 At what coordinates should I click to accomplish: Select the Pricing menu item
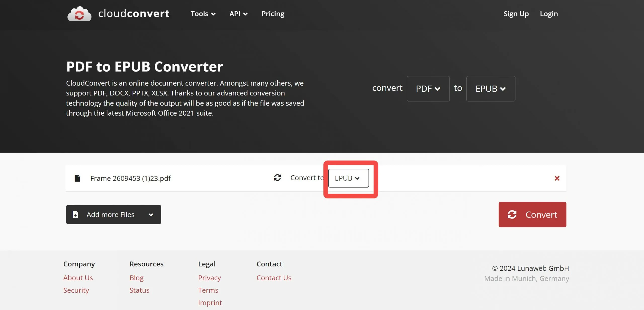pos(273,14)
